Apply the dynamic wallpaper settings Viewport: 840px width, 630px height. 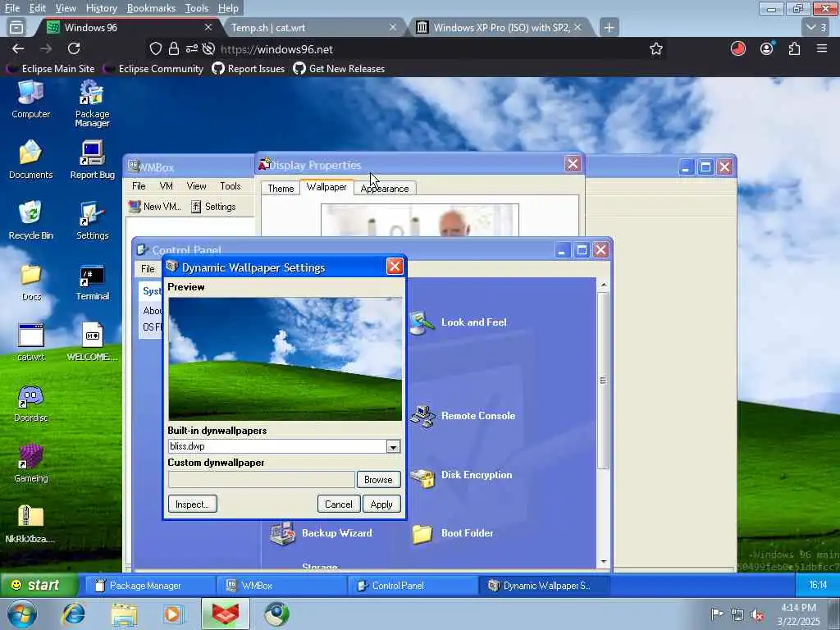[x=381, y=504]
